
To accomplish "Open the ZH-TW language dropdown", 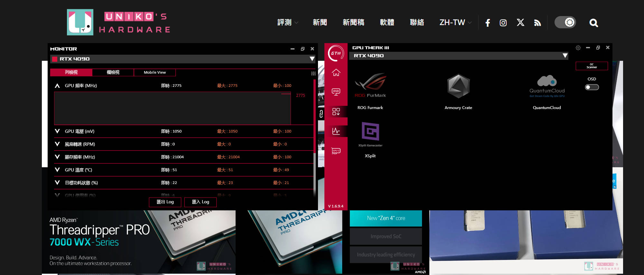I will click(455, 23).
